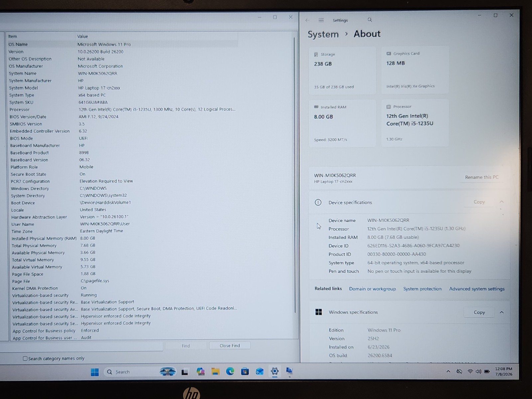
Task: Open the Graphics Card 128 MB card
Action: 415,70
